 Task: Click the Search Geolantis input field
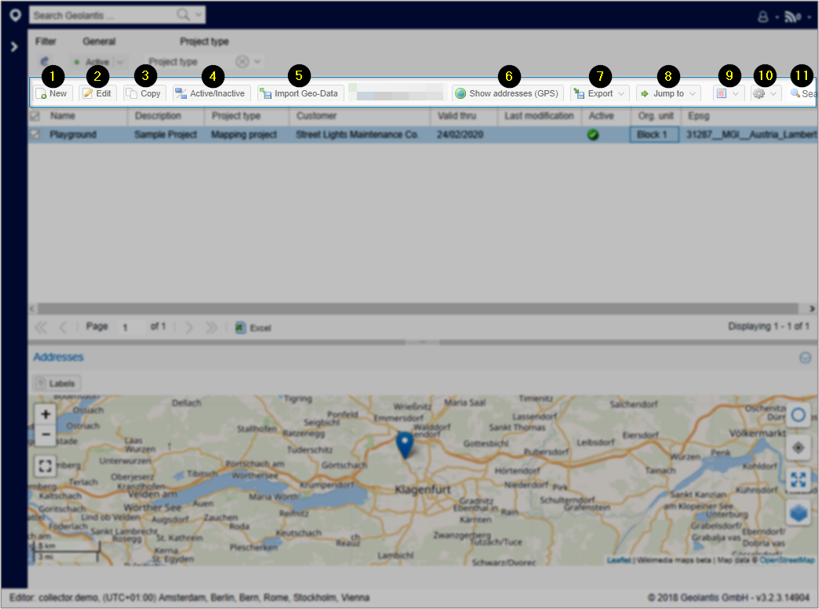(x=103, y=15)
